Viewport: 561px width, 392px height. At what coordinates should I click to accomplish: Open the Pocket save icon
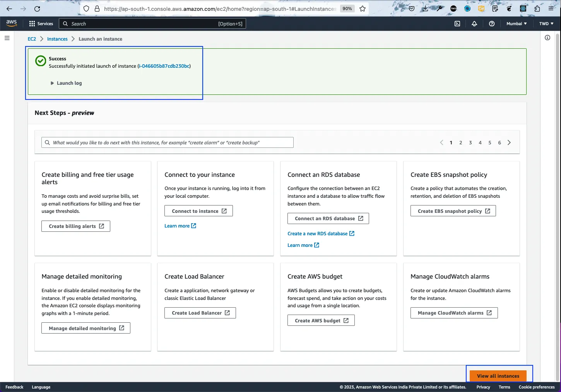tap(412, 9)
